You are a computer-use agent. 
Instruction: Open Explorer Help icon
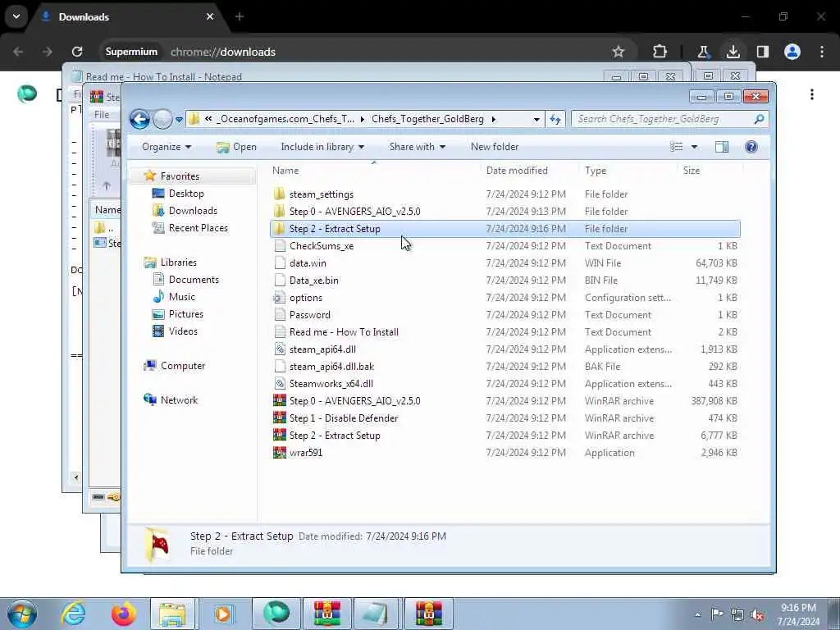click(x=751, y=147)
